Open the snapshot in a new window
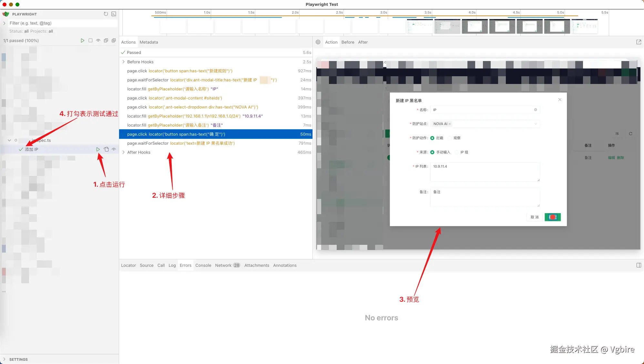The image size is (644, 364). 639,42
